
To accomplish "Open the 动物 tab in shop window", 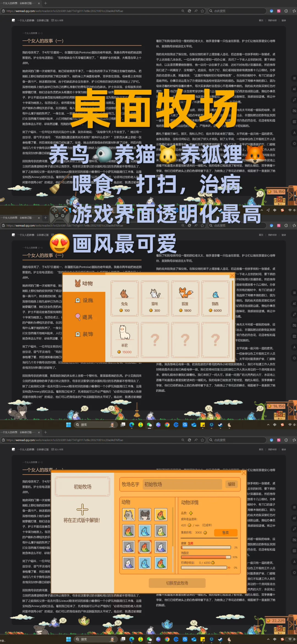I will click(84, 283).
